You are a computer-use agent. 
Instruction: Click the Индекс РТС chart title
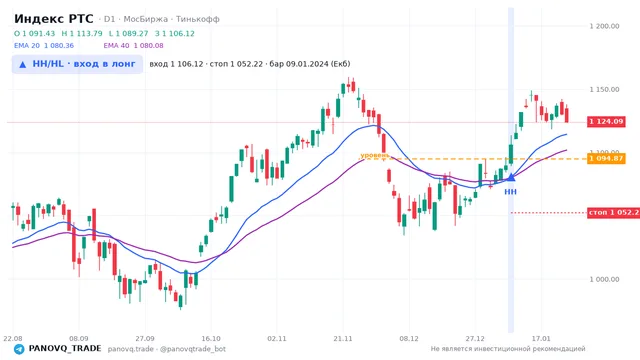click(x=54, y=19)
